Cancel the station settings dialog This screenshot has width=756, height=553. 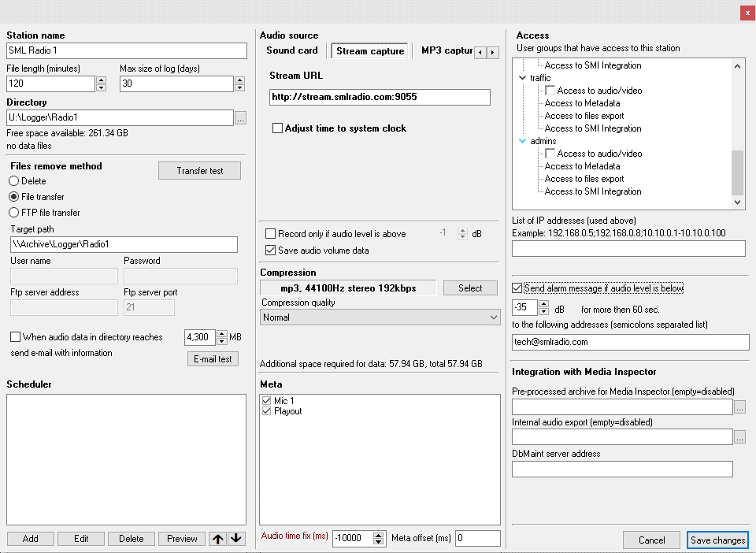point(651,540)
